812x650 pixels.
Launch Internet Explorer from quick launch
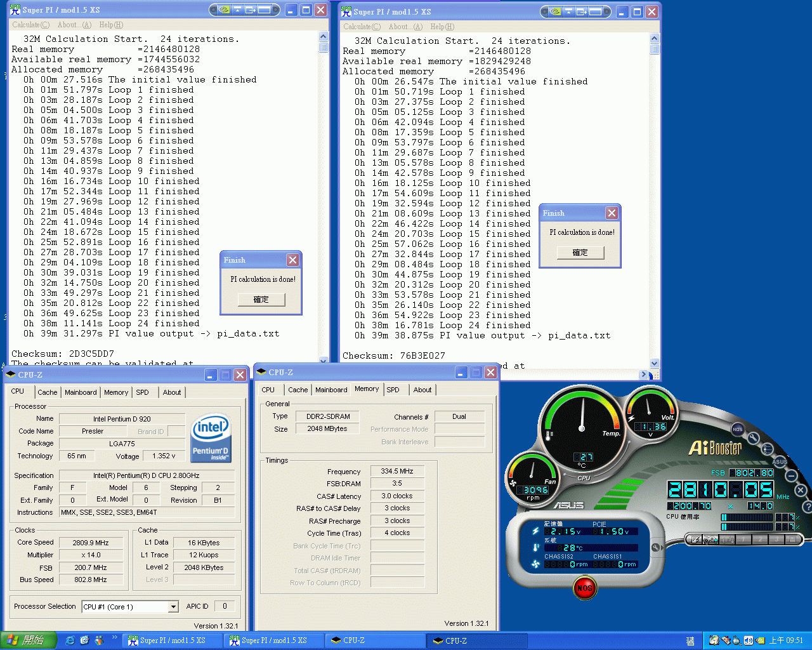[x=70, y=640]
